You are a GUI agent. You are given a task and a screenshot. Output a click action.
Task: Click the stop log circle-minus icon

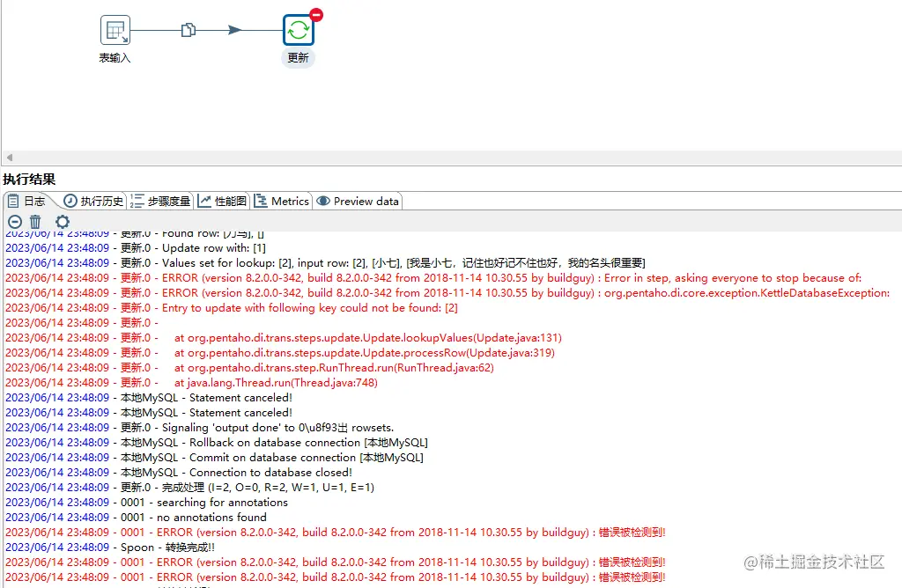(15, 222)
